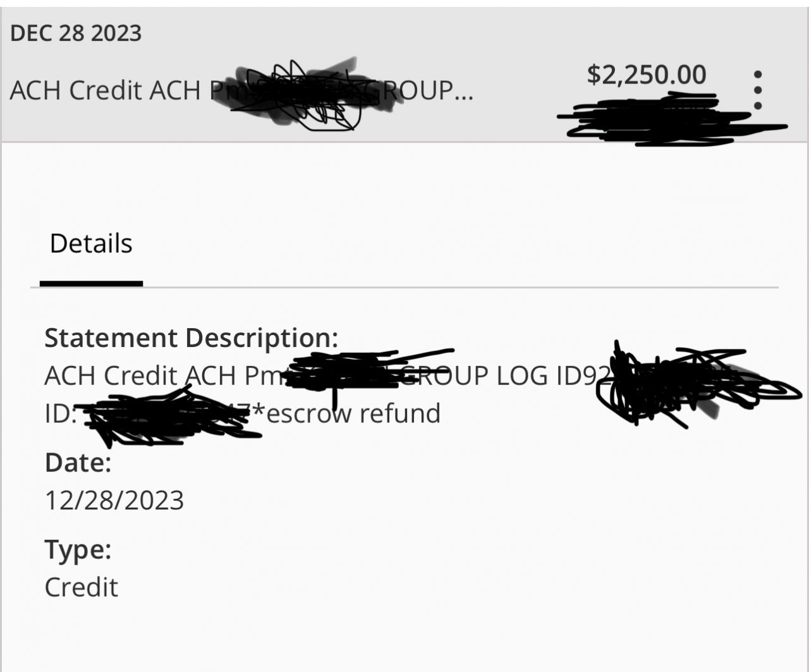809x672 pixels.
Task: Click the DEC 28 2023 date header
Action: 76,33
